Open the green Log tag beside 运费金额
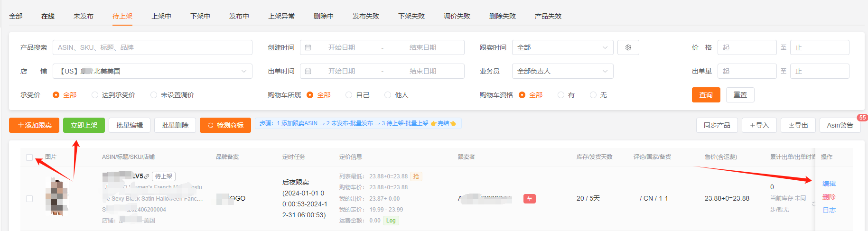This screenshot has height=231, width=868. (x=391, y=221)
